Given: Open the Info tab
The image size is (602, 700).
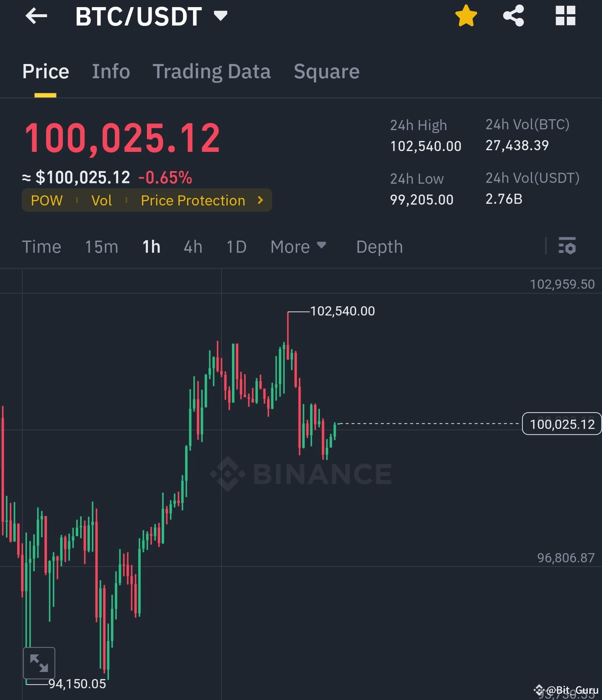Looking at the screenshot, I should pos(111,71).
